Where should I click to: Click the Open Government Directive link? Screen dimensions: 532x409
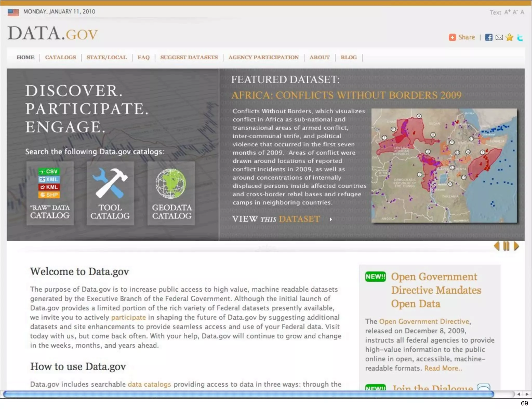(x=424, y=322)
